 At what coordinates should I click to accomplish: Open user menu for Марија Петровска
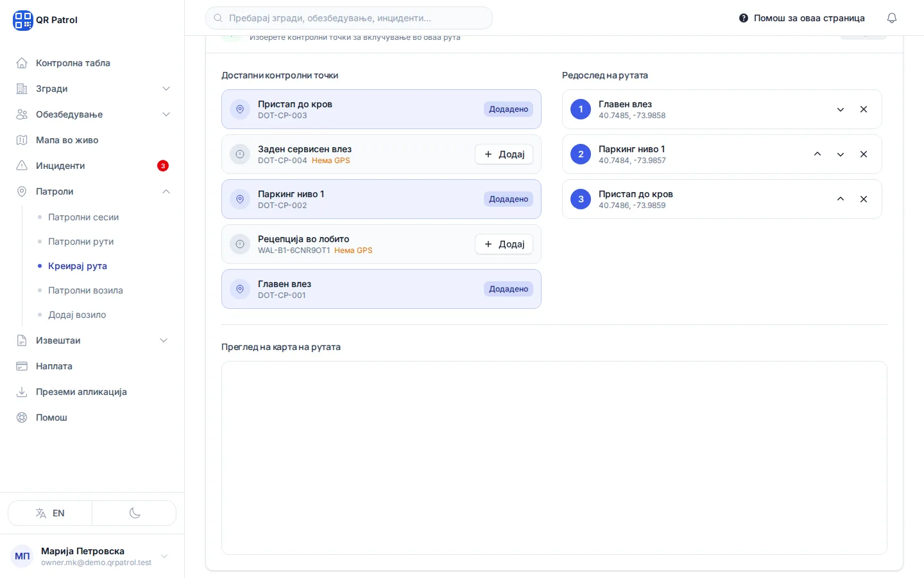point(92,556)
